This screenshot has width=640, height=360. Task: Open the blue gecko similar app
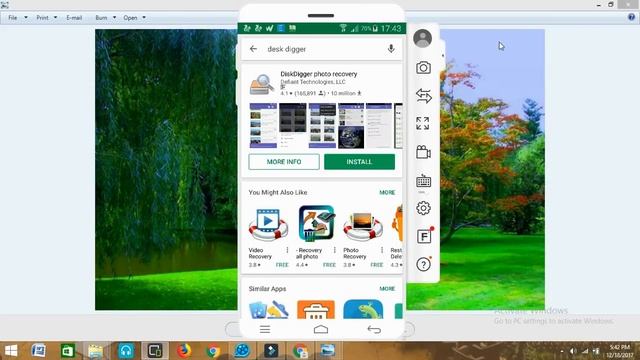[363, 309]
